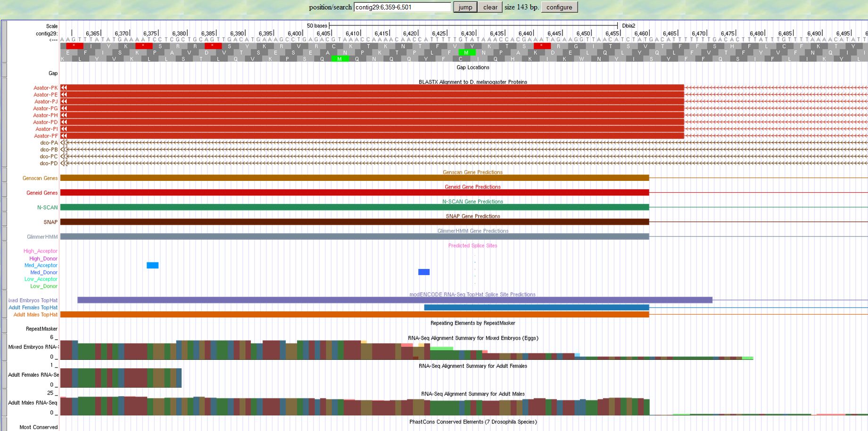Viewport: 868px width, 431px height.
Task: Click the Geneid Genes track label
Action: pos(42,193)
